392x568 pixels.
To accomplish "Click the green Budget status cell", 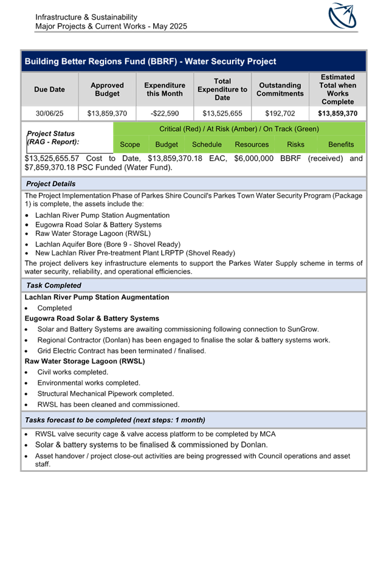I will point(167,145).
